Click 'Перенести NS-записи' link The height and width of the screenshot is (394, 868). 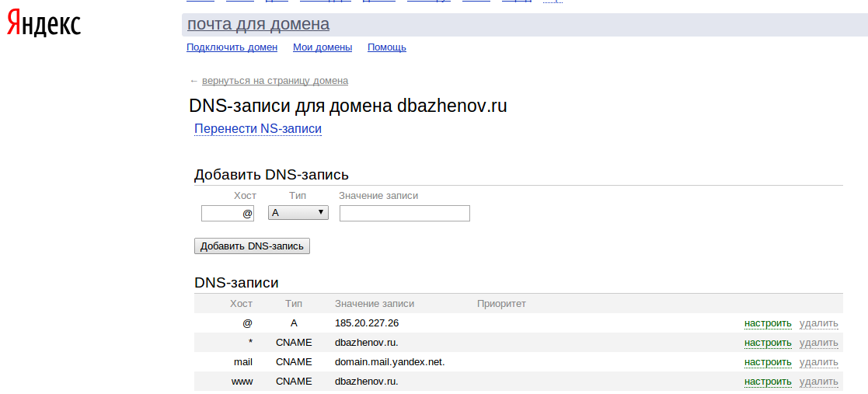(x=257, y=129)
